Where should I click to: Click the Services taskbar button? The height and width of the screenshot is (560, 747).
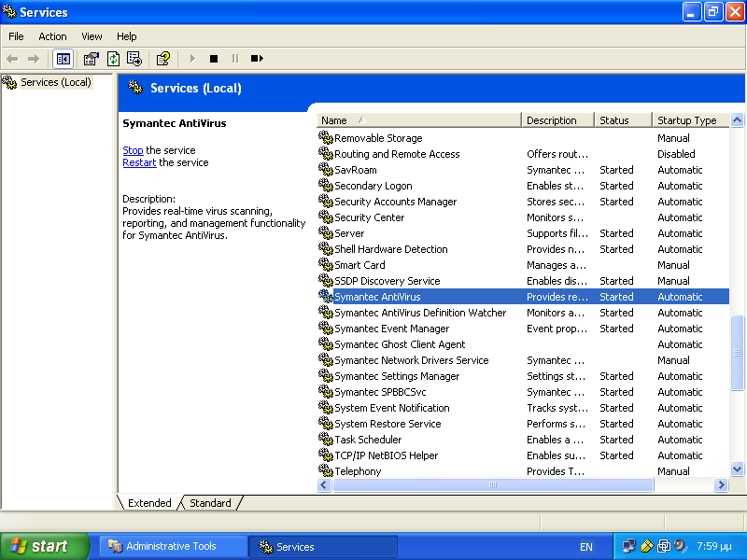tap(322, 546)
